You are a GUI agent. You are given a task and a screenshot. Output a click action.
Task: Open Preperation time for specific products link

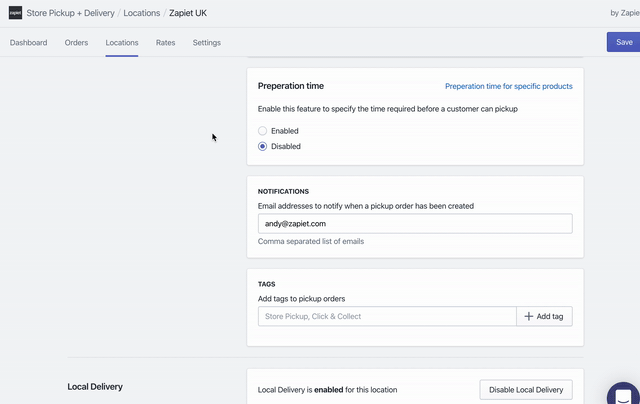click(508, 87)
